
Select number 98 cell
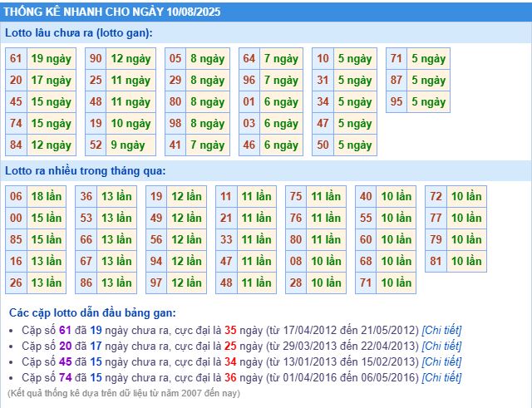[175, 124]
